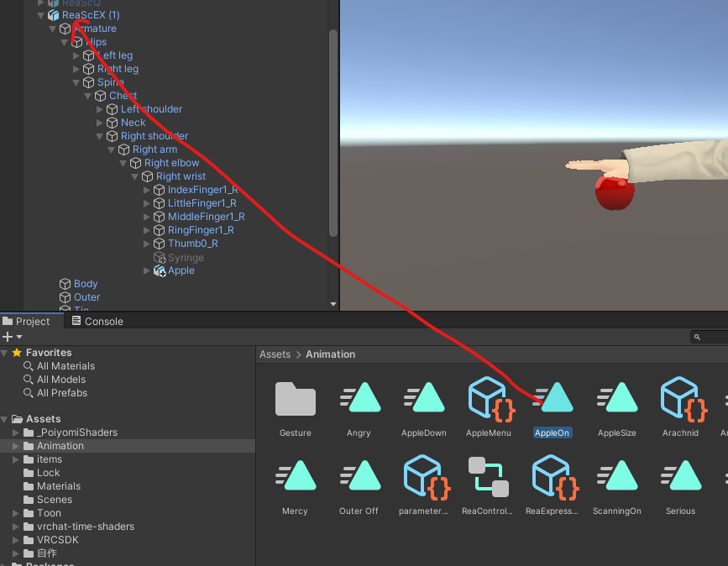Select the AppleOn animation clip icon
Screen dimensions: 728x566
tap(554, 397)
